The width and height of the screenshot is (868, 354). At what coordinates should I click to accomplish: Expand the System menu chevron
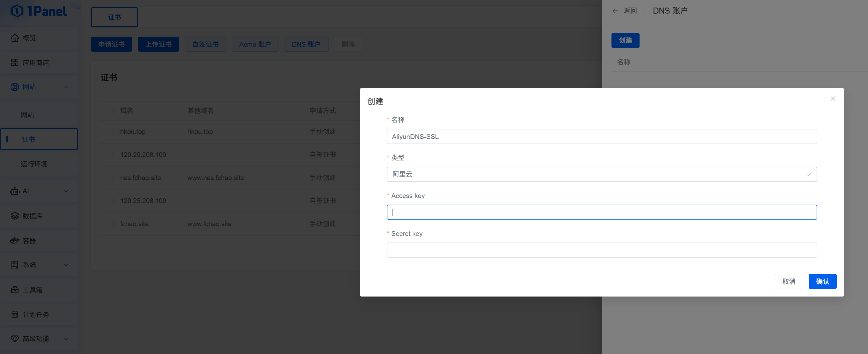pyautogui.click(x=66, y=265)
